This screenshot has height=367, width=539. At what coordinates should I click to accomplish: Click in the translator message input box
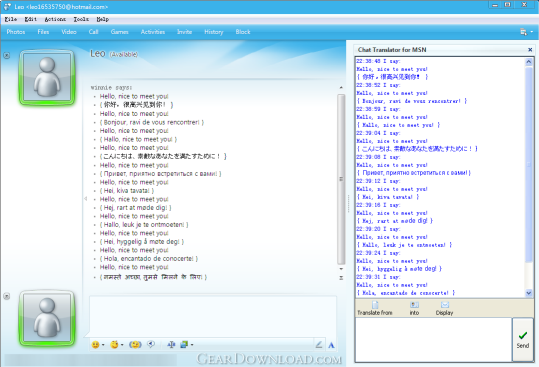tap(433, 340)
